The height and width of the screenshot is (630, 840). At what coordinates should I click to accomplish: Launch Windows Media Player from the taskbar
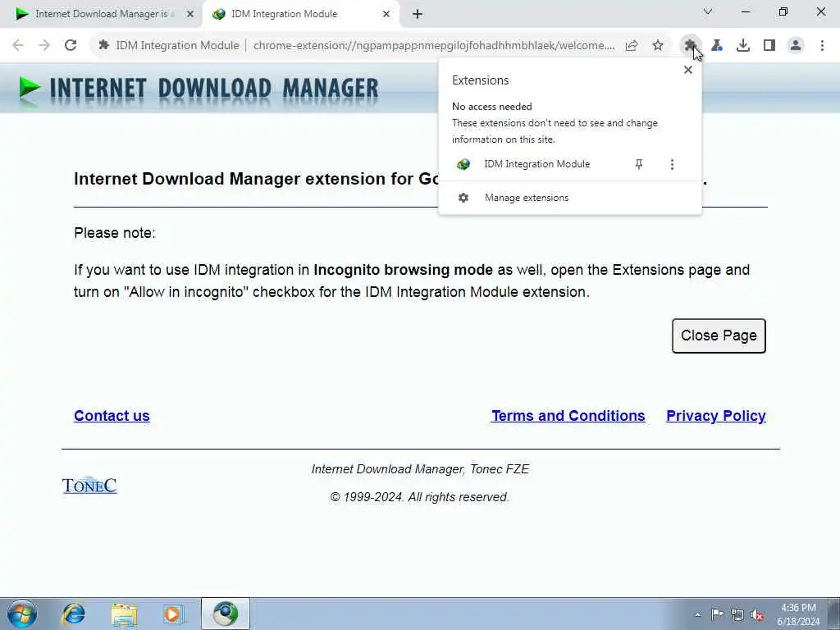174,614
